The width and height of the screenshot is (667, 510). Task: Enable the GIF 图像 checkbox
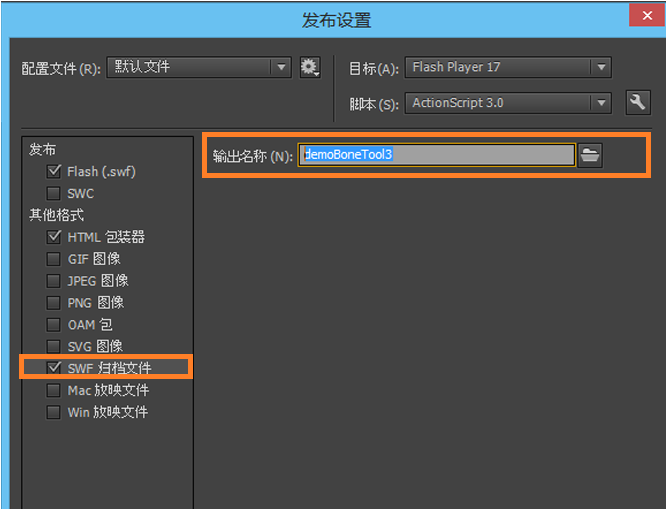54,259
